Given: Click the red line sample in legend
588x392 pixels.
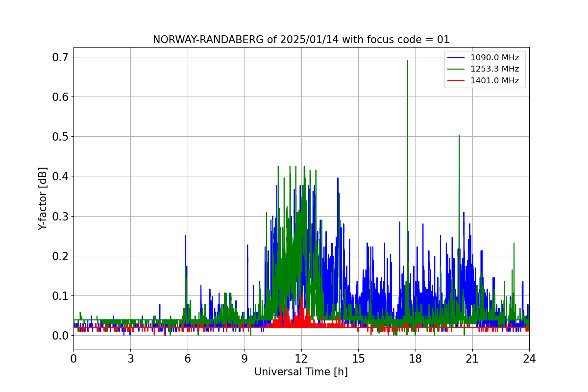Looking at the screenshot, I should (x=457, y=81).
